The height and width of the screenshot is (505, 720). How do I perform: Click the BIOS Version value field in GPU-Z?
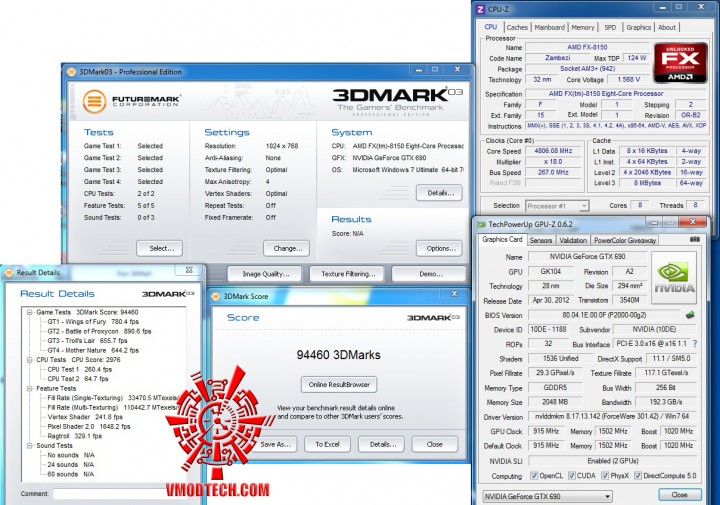point(604,315)
